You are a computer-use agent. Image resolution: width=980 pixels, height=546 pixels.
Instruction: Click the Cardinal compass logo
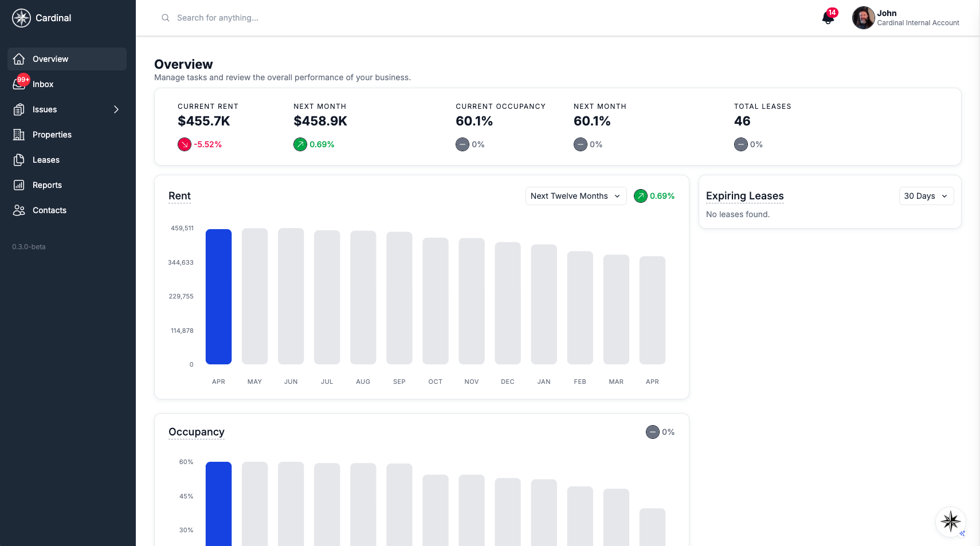[x=21, y=18]
